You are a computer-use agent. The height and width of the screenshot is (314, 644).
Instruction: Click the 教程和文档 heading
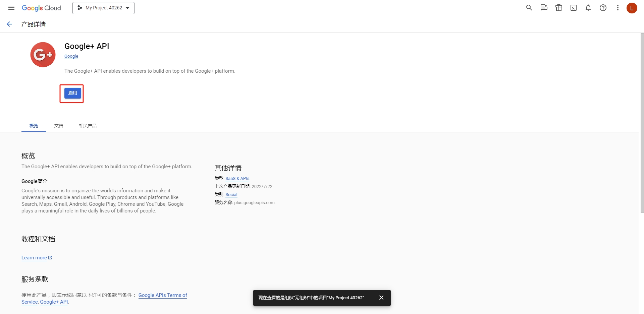(x=38, y=239)
